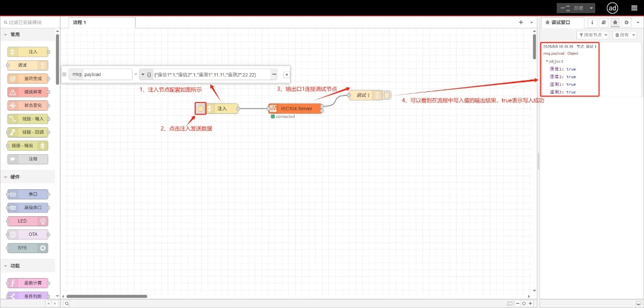Open the info sidebar tab icon
This screenshot has width=644, height=308.
592,22
